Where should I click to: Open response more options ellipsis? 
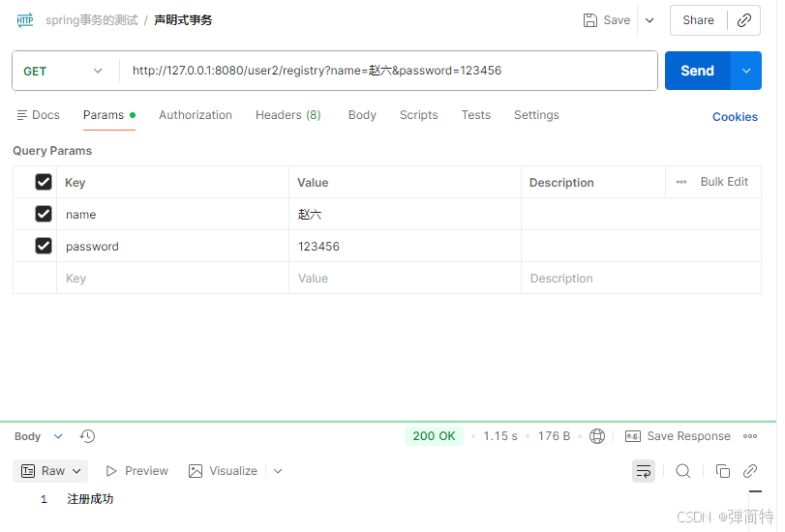coord(750,436)
